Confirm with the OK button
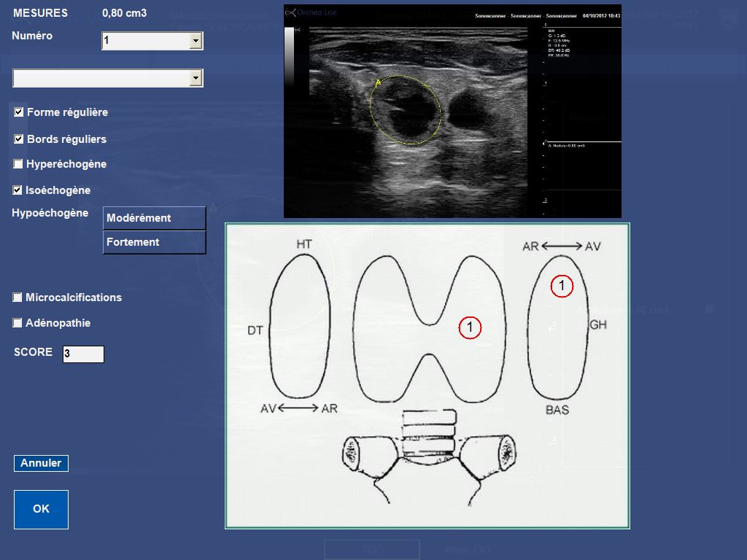Viewport: 747px width, 560px height. click(x=41, y=509)
